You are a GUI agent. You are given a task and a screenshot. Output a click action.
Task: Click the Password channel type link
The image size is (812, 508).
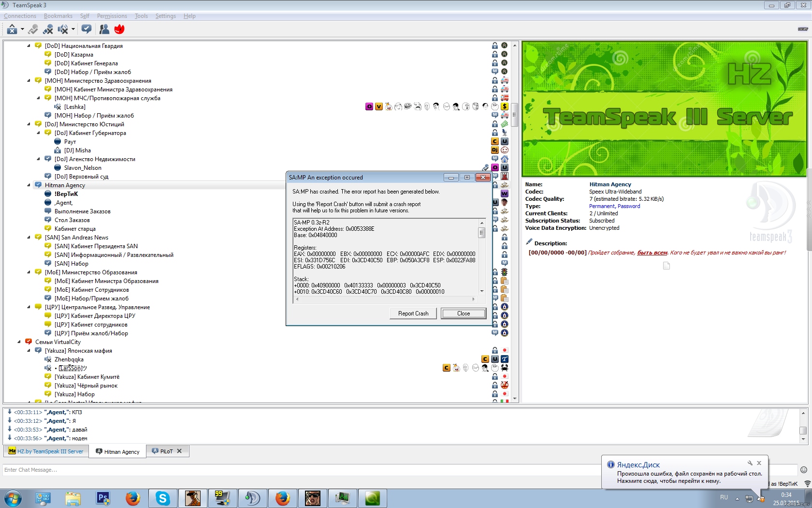(x=629, y=206)
